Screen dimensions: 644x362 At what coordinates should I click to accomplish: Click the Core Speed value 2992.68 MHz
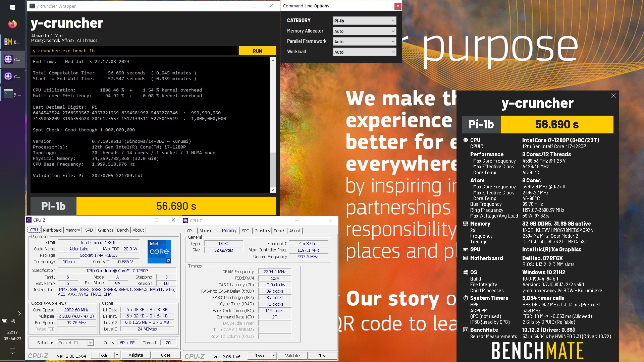coord(76,310)
